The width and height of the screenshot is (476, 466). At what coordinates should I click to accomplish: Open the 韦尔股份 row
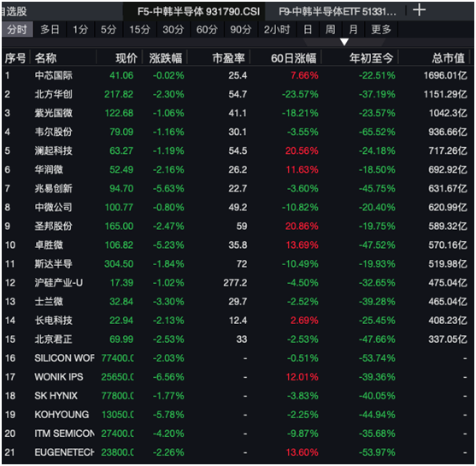click(237, 132)
